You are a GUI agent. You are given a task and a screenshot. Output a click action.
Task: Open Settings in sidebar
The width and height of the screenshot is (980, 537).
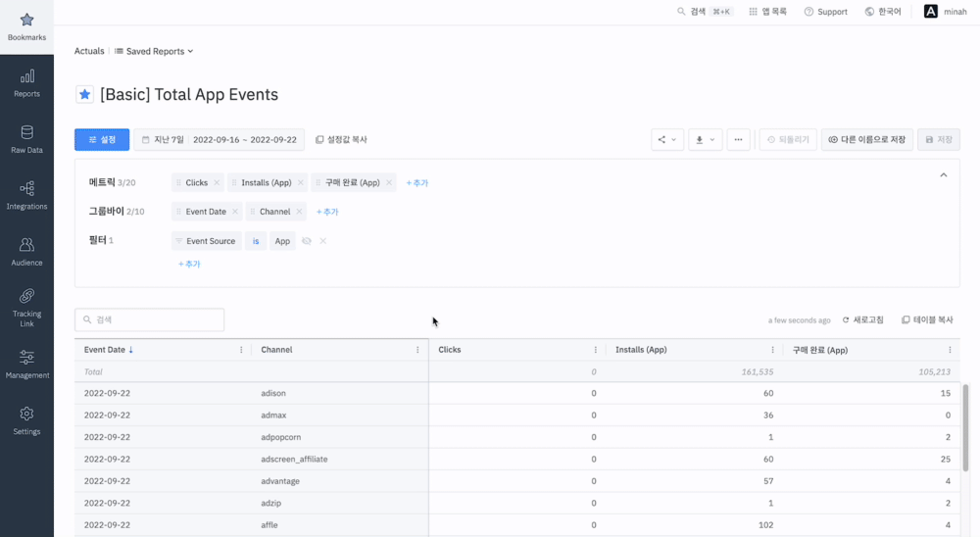click(x=26, y=421)
